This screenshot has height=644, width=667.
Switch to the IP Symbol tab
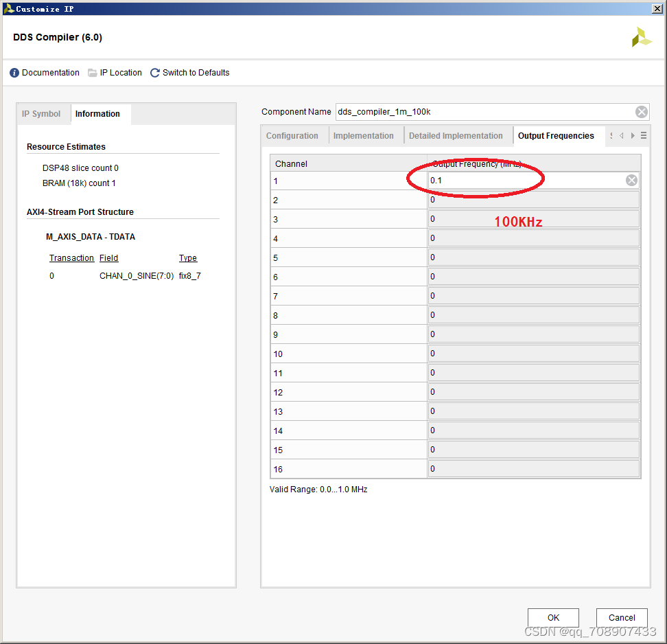point(41,114)
